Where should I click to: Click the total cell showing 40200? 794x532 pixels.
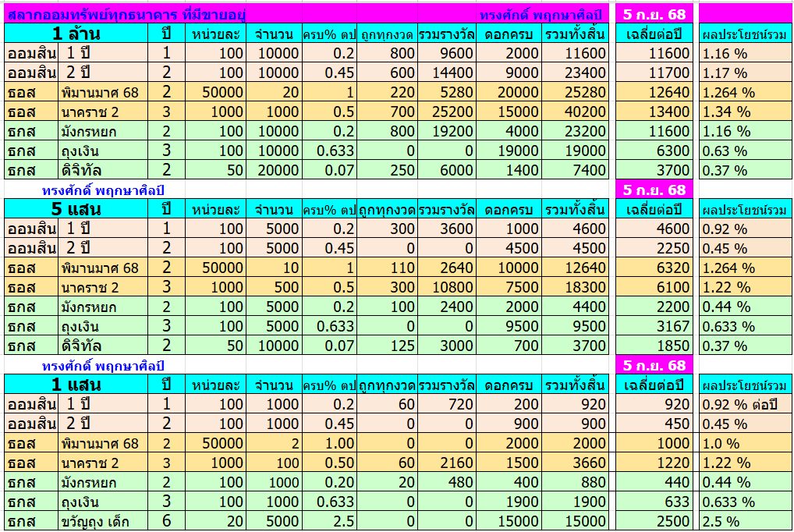575,112
